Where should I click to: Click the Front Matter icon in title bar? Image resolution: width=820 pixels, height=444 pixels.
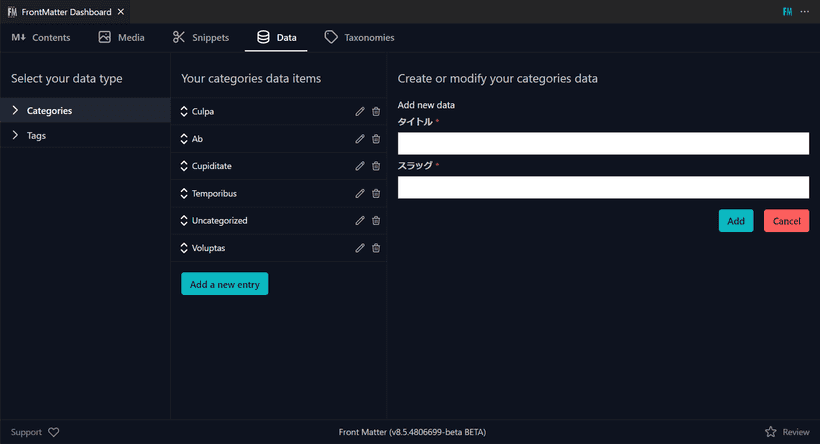[x=785, y=11]
